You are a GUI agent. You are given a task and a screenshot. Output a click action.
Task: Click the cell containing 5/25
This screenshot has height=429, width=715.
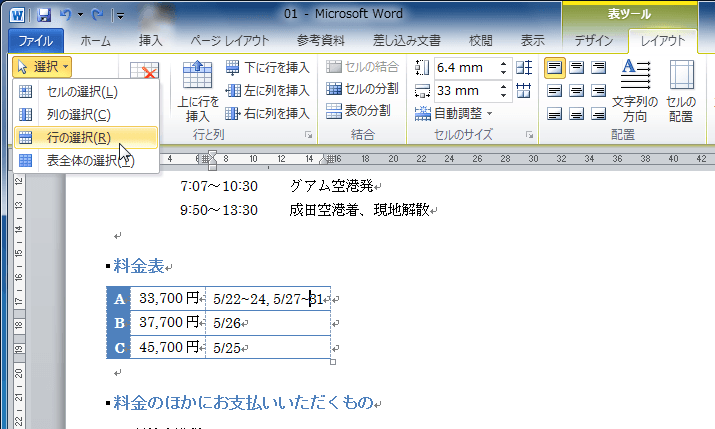(268, 348)
